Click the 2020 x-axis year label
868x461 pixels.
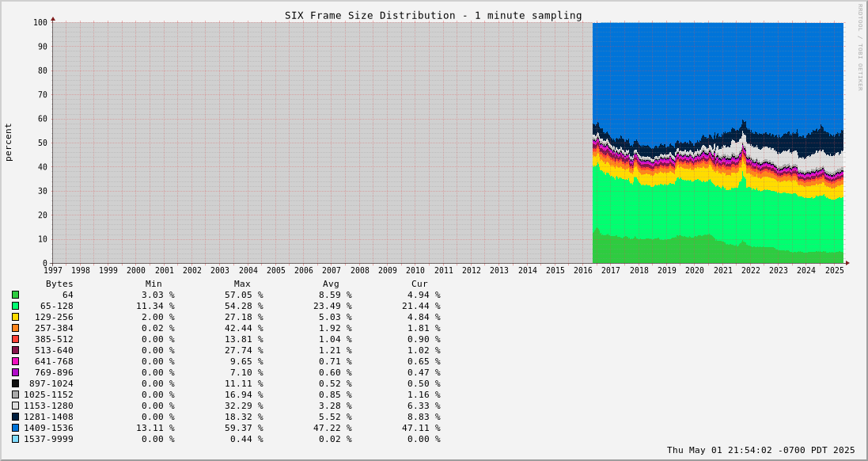click(x=695, y=270)
